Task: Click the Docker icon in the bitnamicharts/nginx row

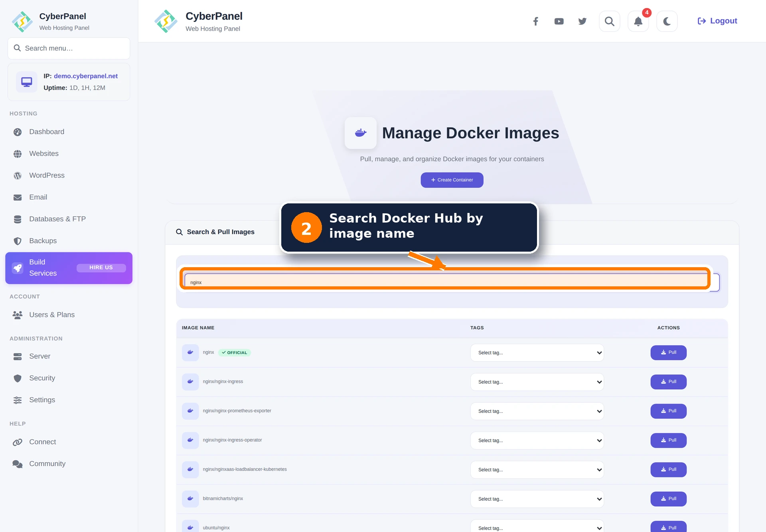Action: pos(190,499)
